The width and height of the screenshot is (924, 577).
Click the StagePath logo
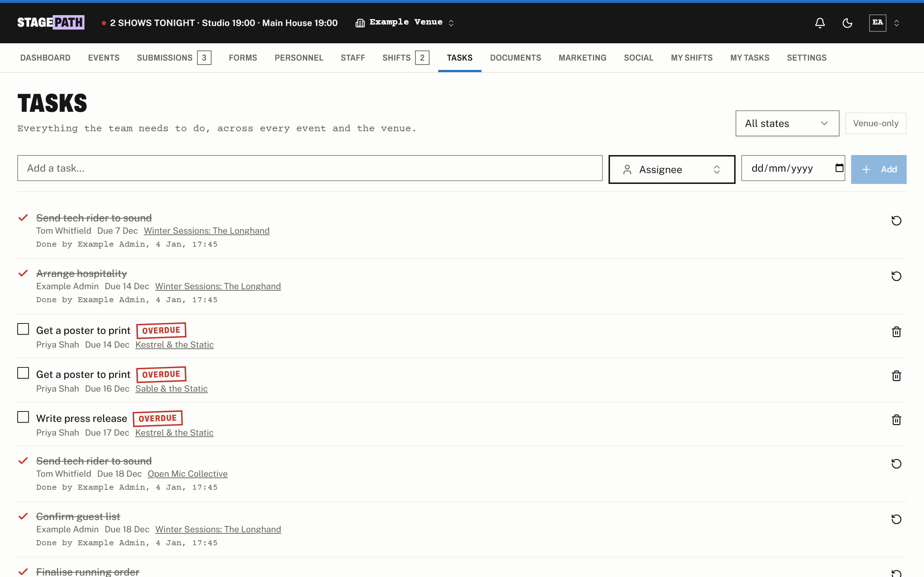[51, 22]
